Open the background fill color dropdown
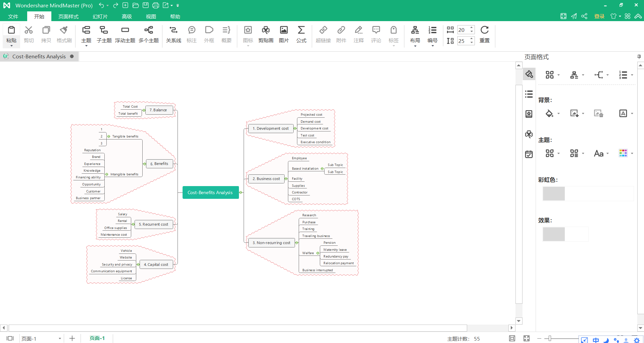The image size is (644, 343). 558,114
